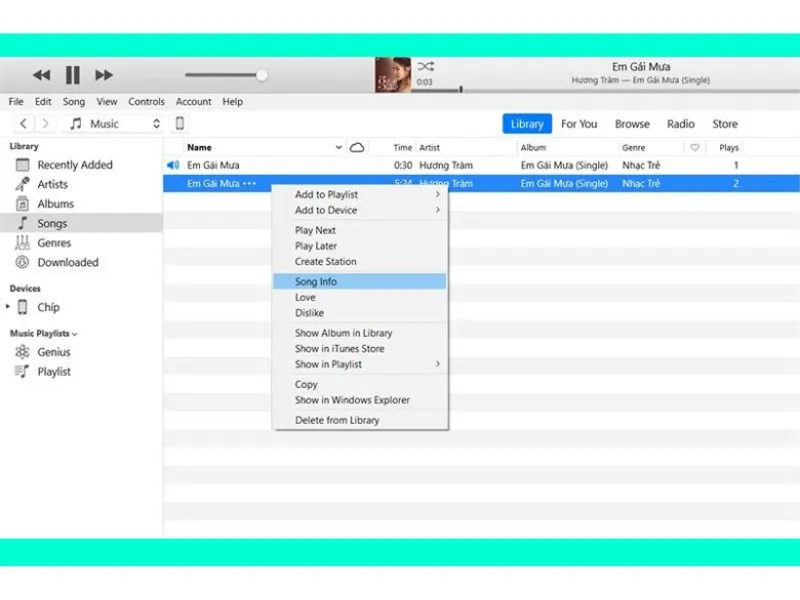Choose Show in Windows Explorer
Screen dimensions: 800x600
point(360,400)
